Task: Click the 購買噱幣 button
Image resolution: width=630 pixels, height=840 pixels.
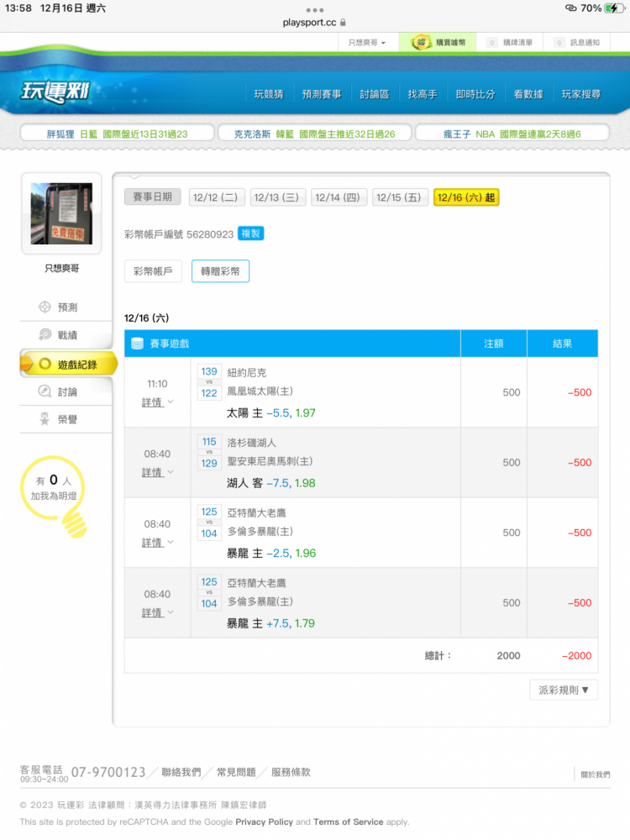Action: pyautogui.click(x=438, y=42)
